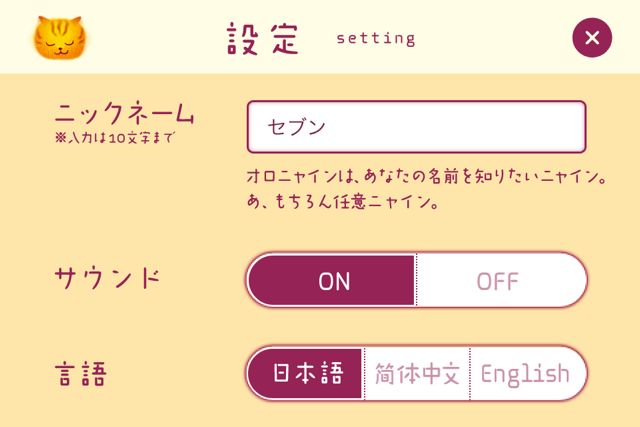
Task: Switch language to 简体中文
Action: point(417,374)
